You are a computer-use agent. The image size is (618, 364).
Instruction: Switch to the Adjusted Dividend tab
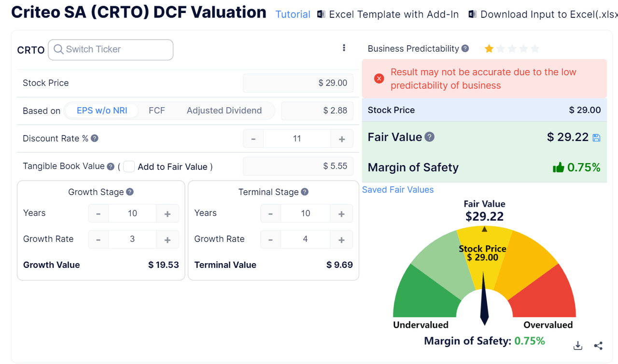224,110
